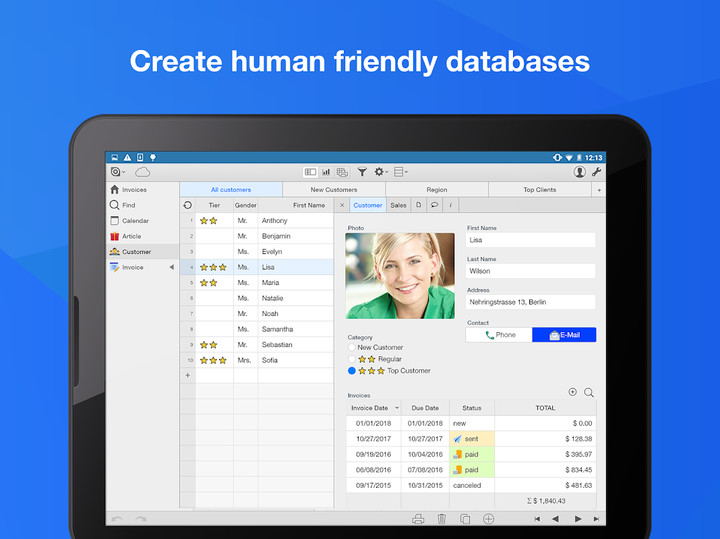Open the Customer detail tab
The width and height of the screenshot is (720, 539).
click(x=368, y=205)
